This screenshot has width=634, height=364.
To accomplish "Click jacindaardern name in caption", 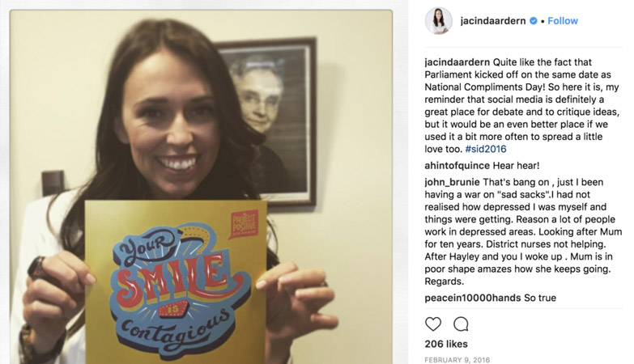I will click(x=457, y=62).
